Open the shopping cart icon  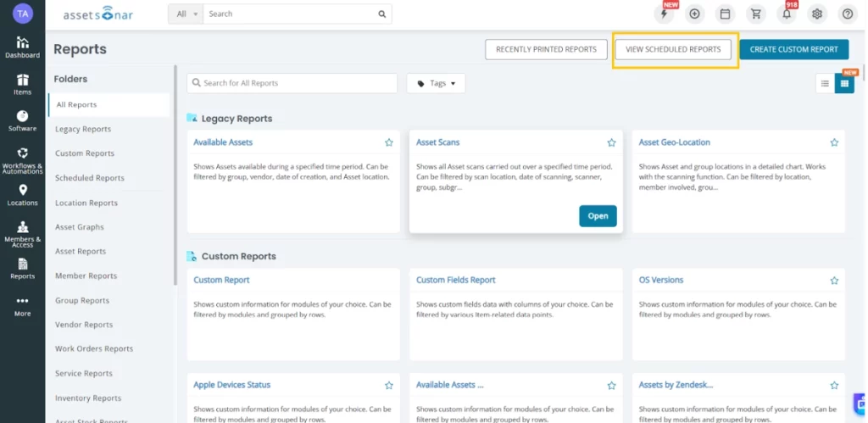pyautogui.click(x=756, y=14)
